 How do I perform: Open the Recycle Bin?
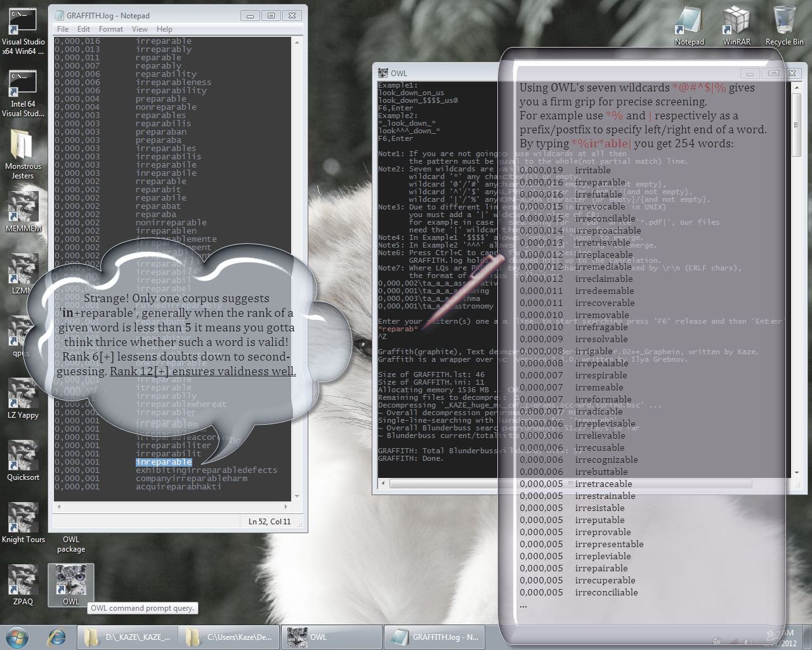click(784, 26)
